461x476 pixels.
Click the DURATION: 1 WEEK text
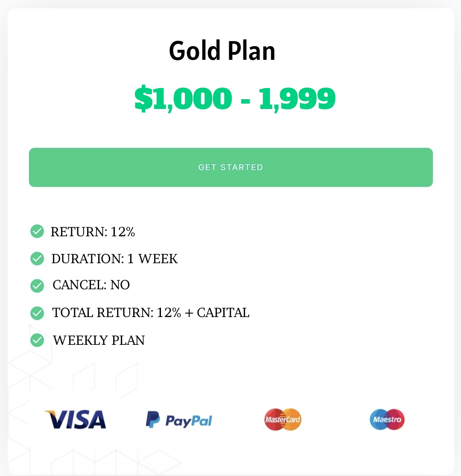[x=114, y=259]
